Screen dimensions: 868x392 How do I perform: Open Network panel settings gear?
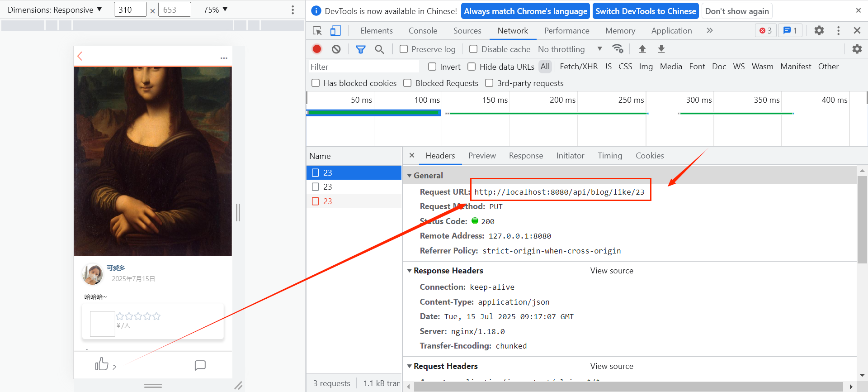pos(857,49)
